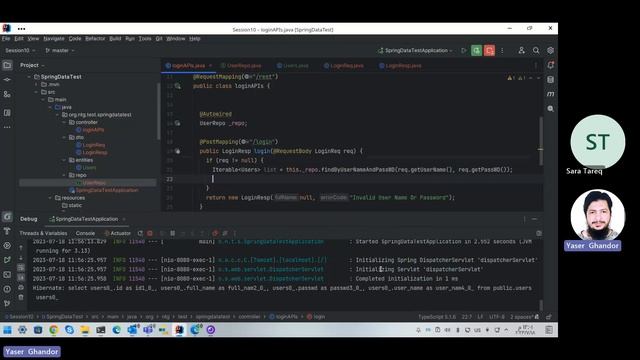The image size is (640, 360).
Task: Switch to the Actuator tab
Action: tap(118, 233)
